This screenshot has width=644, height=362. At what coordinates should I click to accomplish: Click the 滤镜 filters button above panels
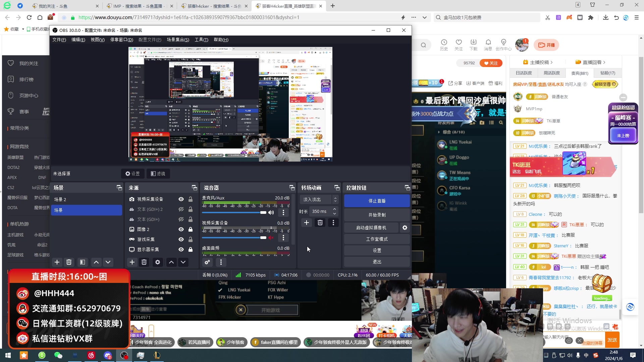coord(158,174)
